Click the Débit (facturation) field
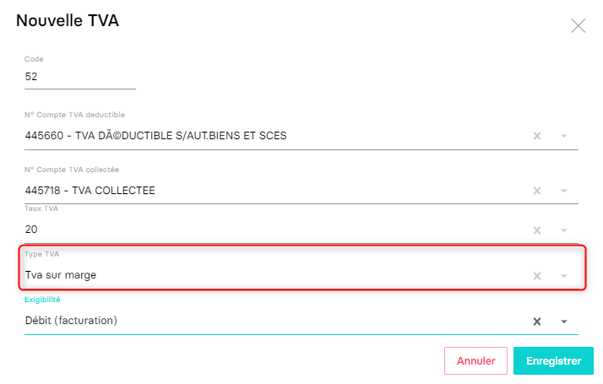The image size is (603, 384). tap(277, 321)
